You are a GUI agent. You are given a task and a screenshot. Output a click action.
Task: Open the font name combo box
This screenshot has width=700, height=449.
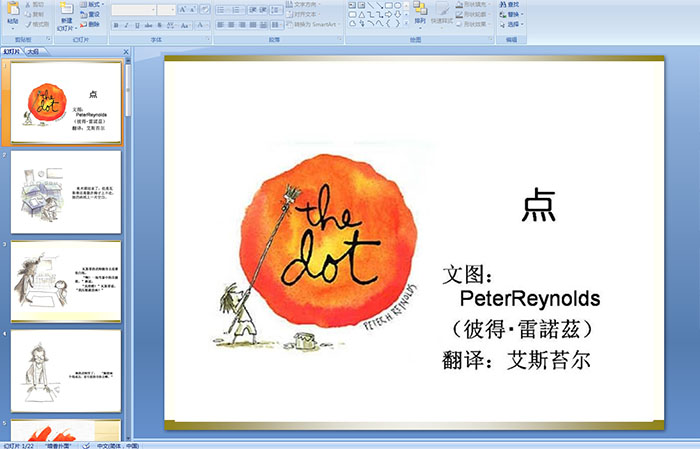click(x=133, y=10)
